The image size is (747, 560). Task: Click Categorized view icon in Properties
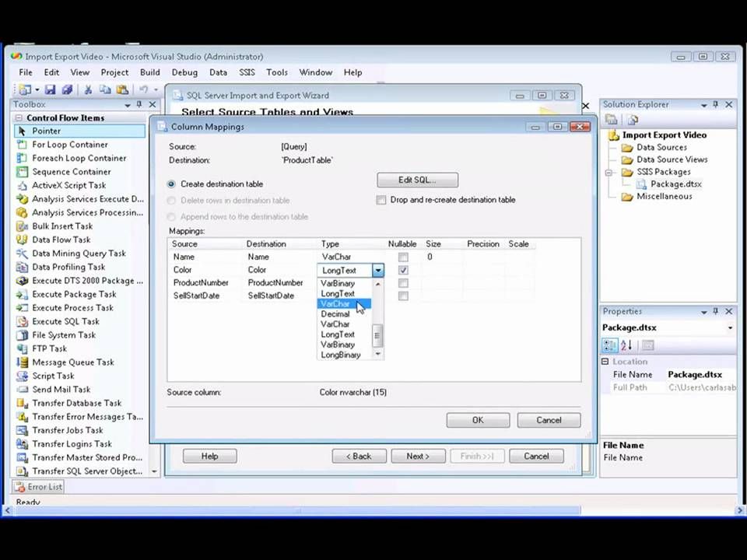pos(610,345)
